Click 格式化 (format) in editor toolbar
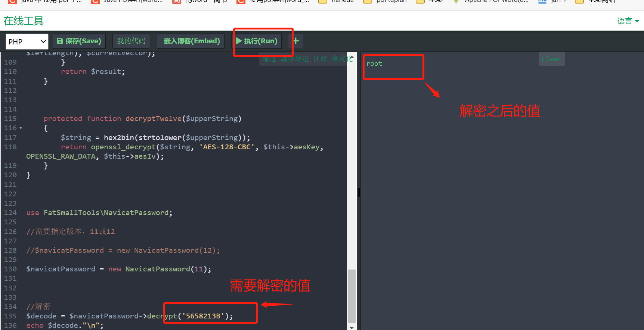Screen dimensions: 644x330 click(x=342, y=59)
